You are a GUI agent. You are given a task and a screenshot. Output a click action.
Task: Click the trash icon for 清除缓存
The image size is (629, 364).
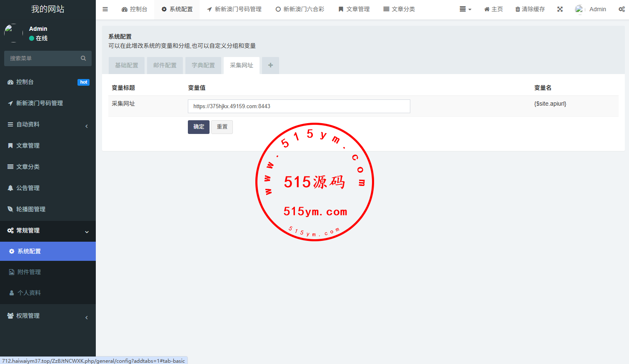click(518, 9)
